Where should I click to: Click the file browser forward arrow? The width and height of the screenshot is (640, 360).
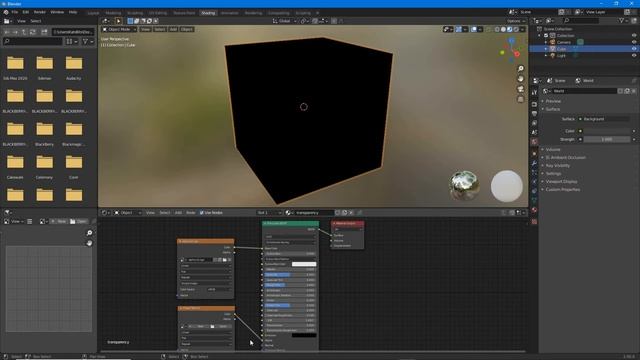(x=15, y=32)
